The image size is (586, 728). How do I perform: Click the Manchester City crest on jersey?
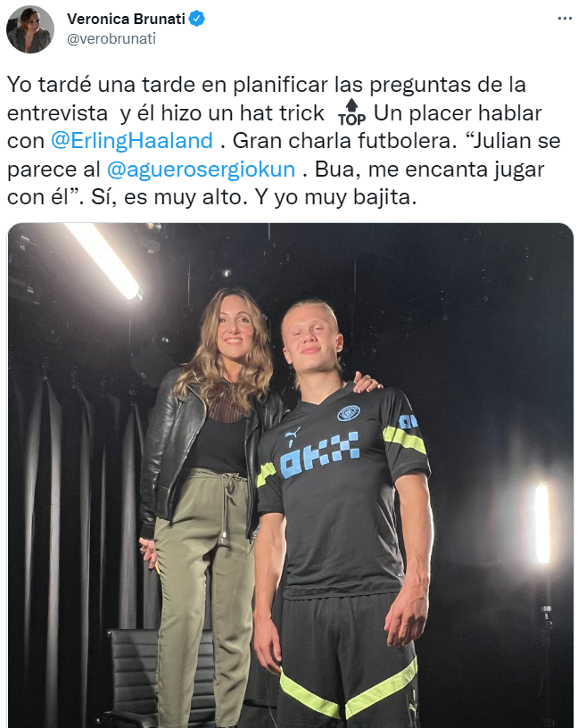tap(348, 412)
